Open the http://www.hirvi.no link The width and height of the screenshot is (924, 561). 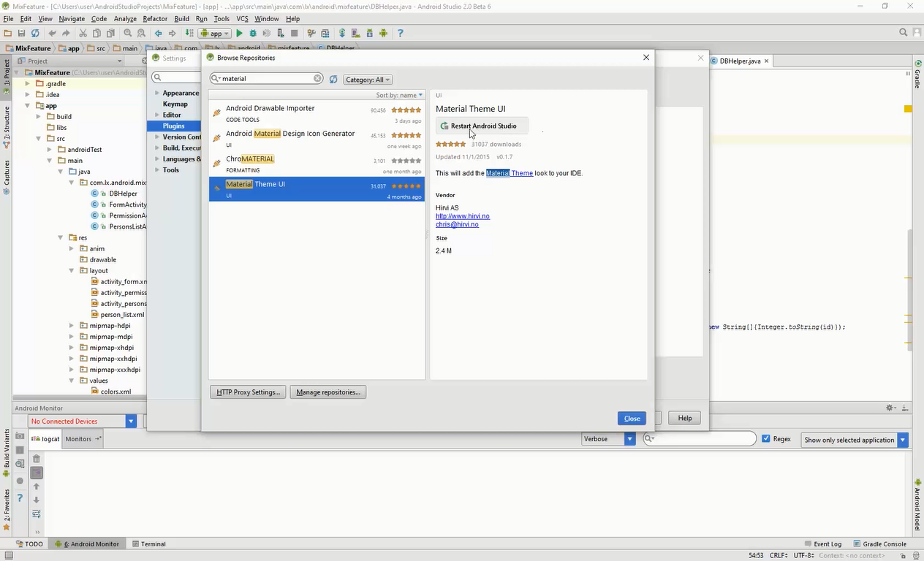coord(463,216)
